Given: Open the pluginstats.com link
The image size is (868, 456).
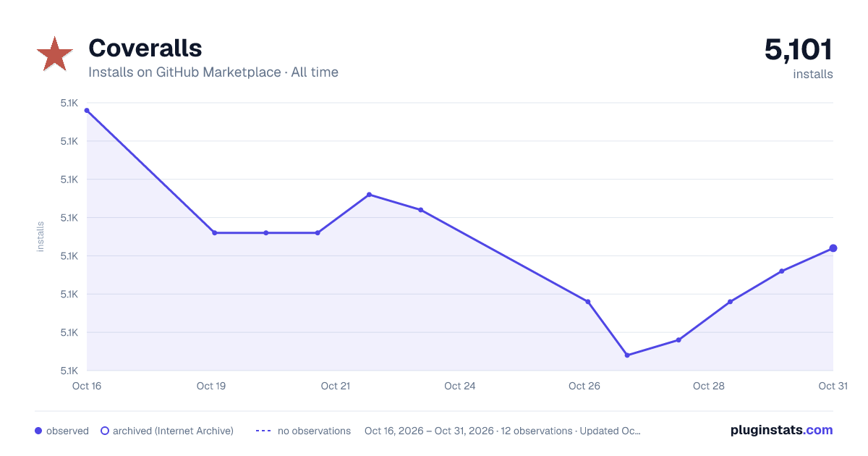Looking at the screenshot, I should (x=781, y=430).
